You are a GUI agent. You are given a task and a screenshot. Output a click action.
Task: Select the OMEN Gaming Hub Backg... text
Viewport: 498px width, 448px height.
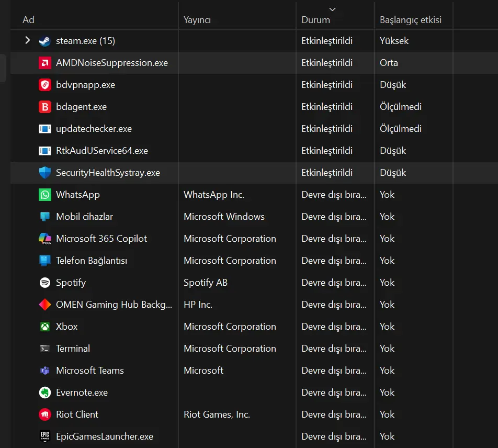(114, 305)
